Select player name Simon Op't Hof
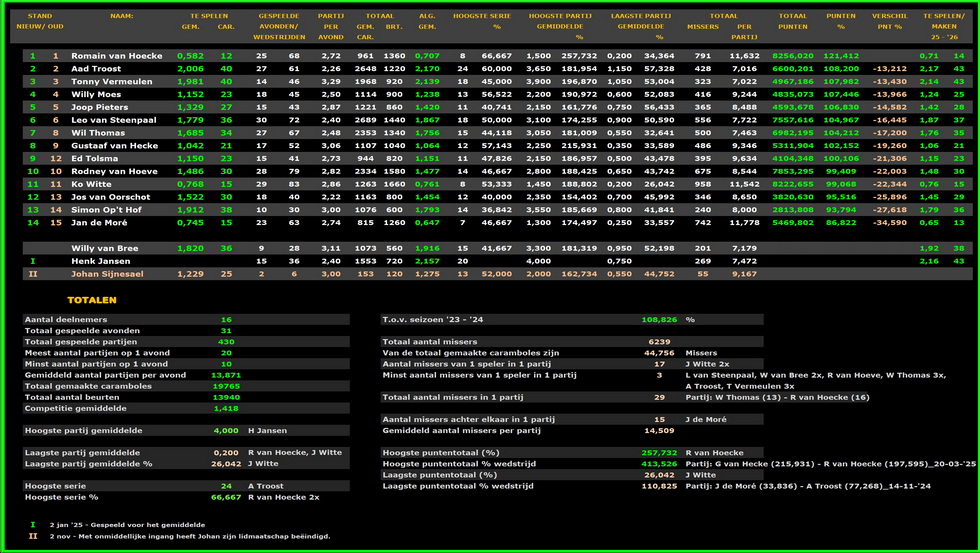Screen dimensions: 980x553 pos(106,209)
